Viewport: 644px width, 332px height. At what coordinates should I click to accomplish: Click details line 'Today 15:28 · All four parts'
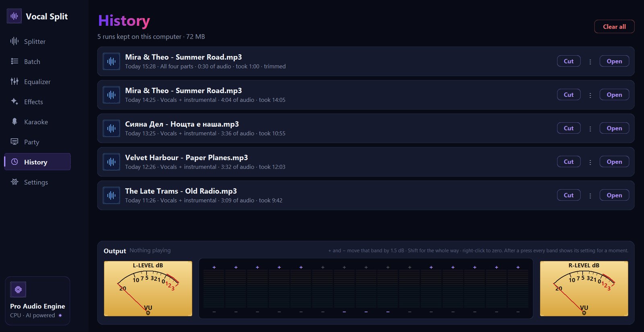click(x=205, y=66)
